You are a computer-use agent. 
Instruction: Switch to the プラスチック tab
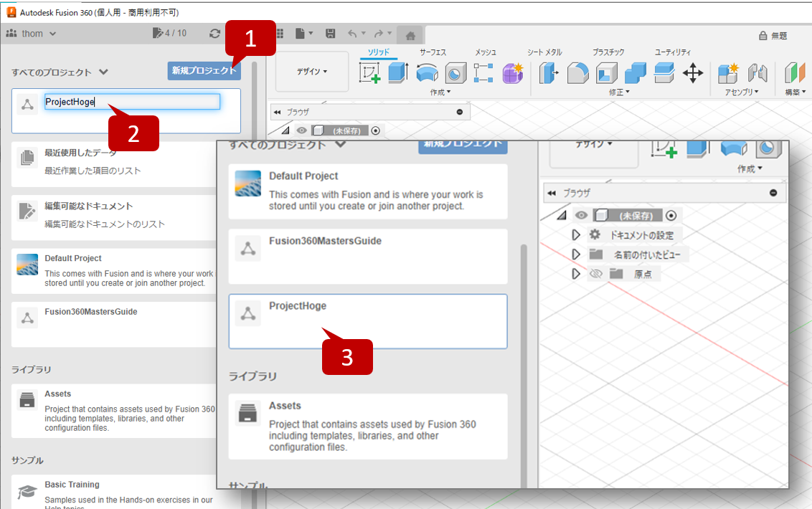click(x=608, y=52)
